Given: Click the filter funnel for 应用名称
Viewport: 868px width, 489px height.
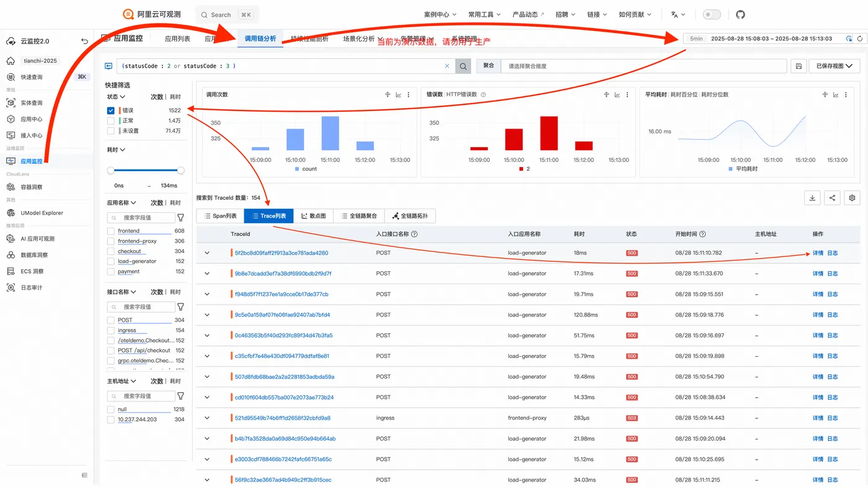Looking at the screenshot, I should [x=180, y=218].
